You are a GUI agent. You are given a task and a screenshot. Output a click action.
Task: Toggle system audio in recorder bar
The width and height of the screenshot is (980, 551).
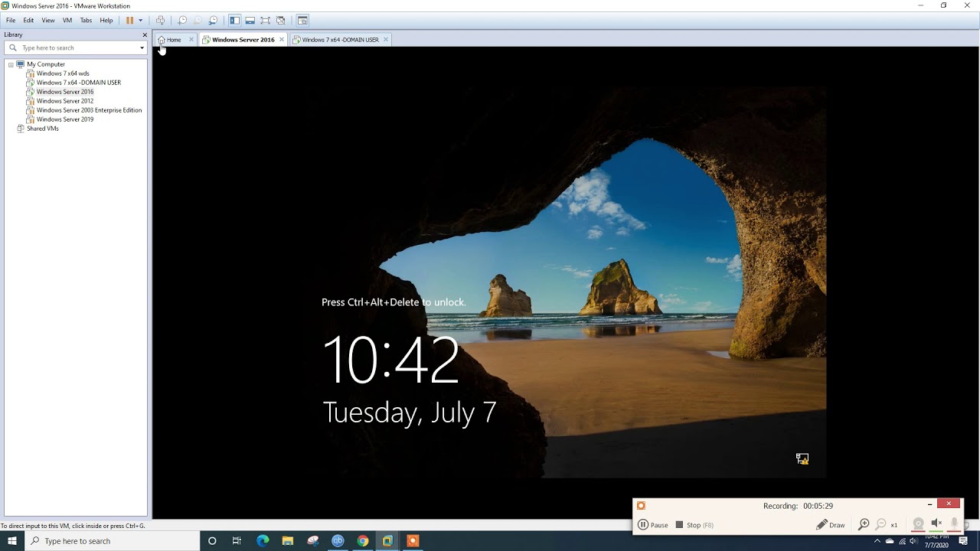coord(936,524)
